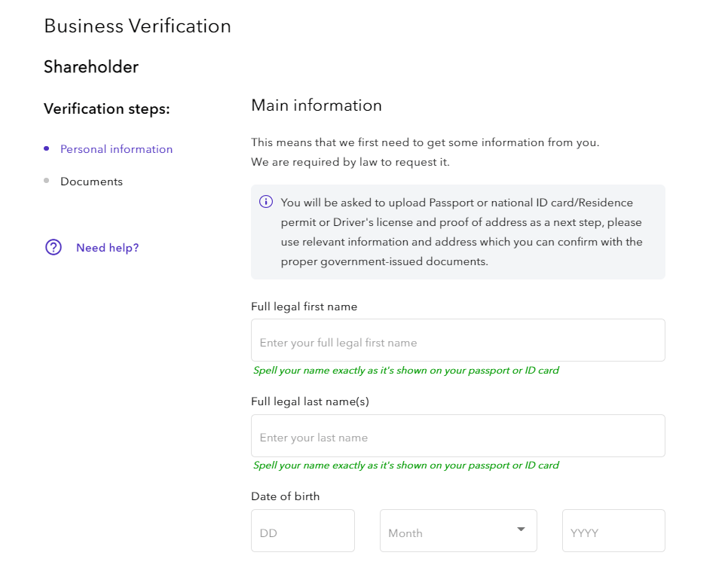The width and height of the screenshot is (728, 580).
Task: Click the DD day of birth field
Action: [x=302, y=531]
